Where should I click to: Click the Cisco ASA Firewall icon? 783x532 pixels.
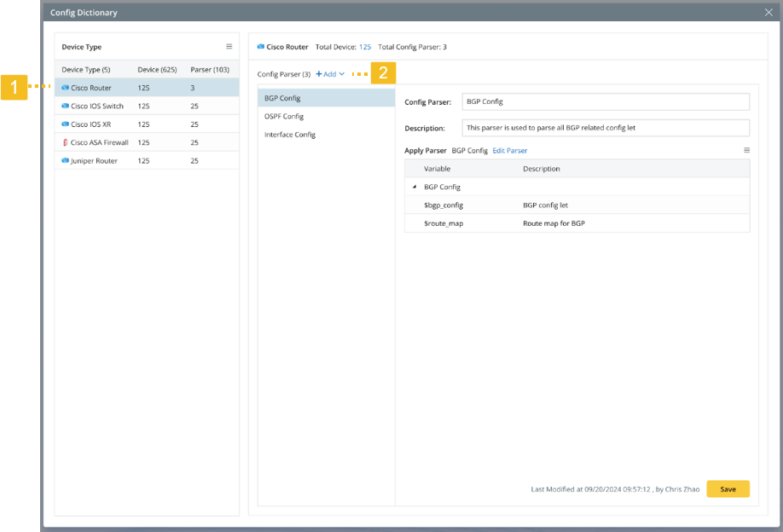point(66,142)
